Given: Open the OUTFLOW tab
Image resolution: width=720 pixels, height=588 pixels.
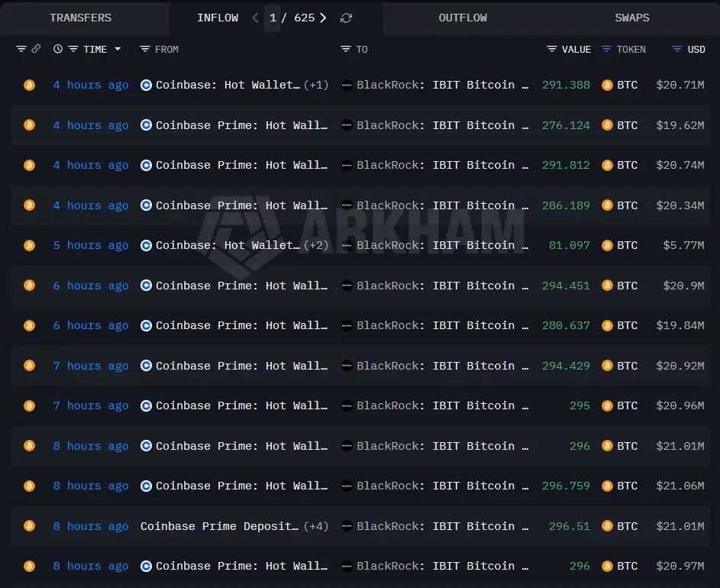Looking at the screenshot, I should point(463,18).
